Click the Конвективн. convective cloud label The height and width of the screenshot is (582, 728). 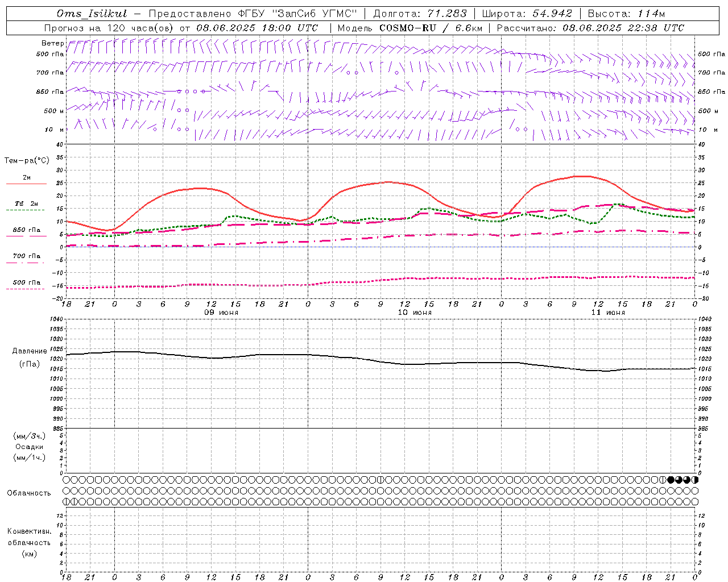tap(29, 531)
